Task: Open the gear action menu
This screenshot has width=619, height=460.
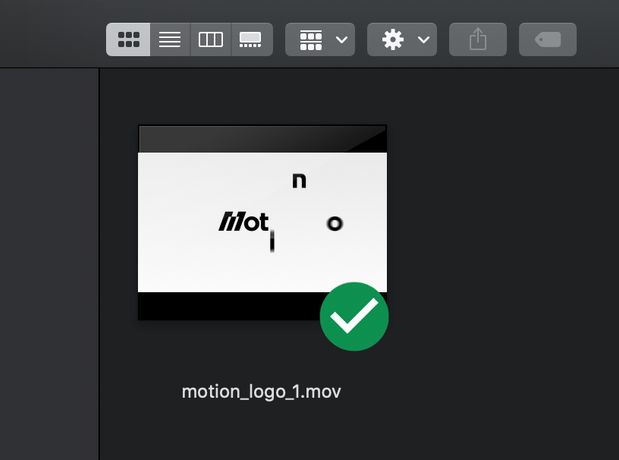Action: [402, 39]
